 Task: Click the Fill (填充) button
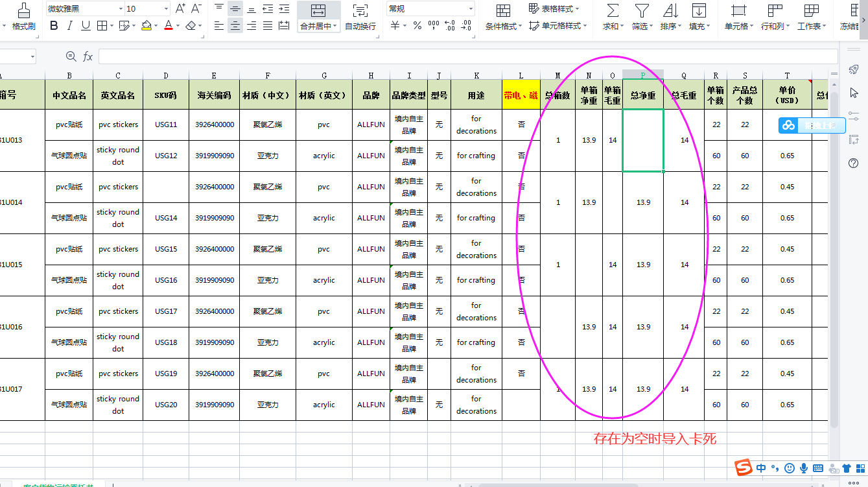pos(699,18)
